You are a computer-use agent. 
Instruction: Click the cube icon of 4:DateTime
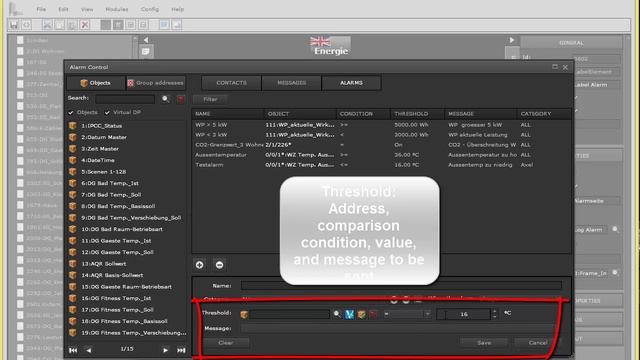(x=73, y=160)
